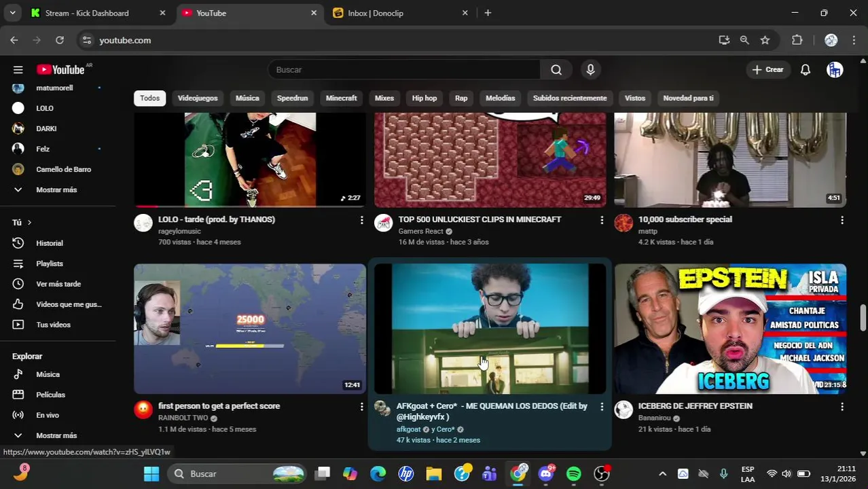
Task: Start voice search with the microphone
Action: click(x=590, y=69)
